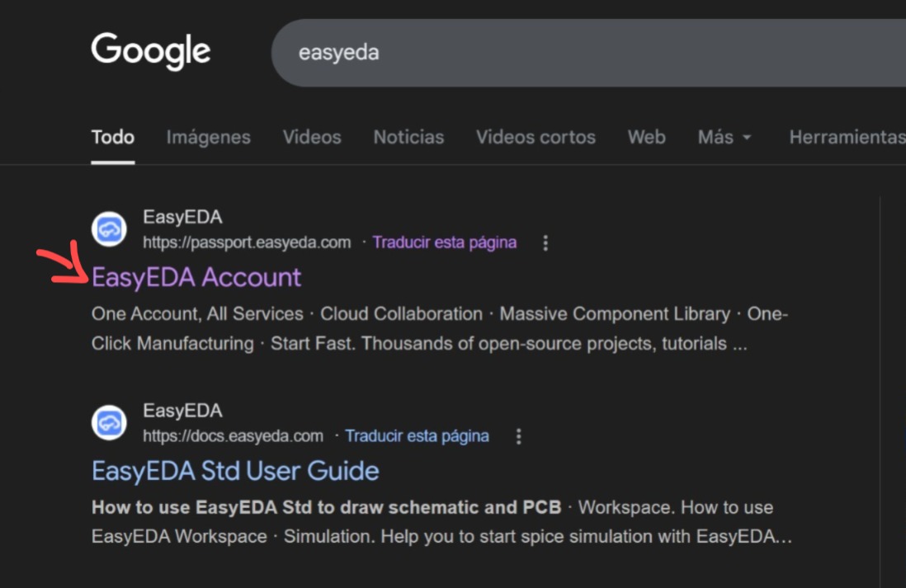Image resolution: width=906 pixels, height=588 pixels.
Task: Switch to the Videos results tab
Action: click(311, 137)
